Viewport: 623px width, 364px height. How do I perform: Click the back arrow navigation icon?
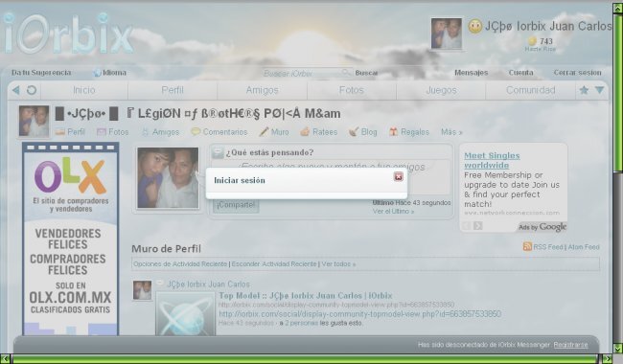pyautogui.click(x=16, y=90)
